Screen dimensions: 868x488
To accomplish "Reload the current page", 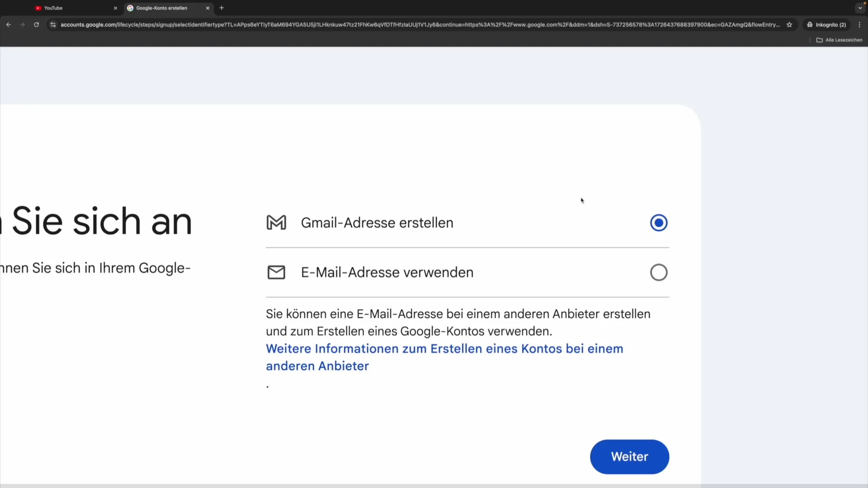I will [36, 24].
